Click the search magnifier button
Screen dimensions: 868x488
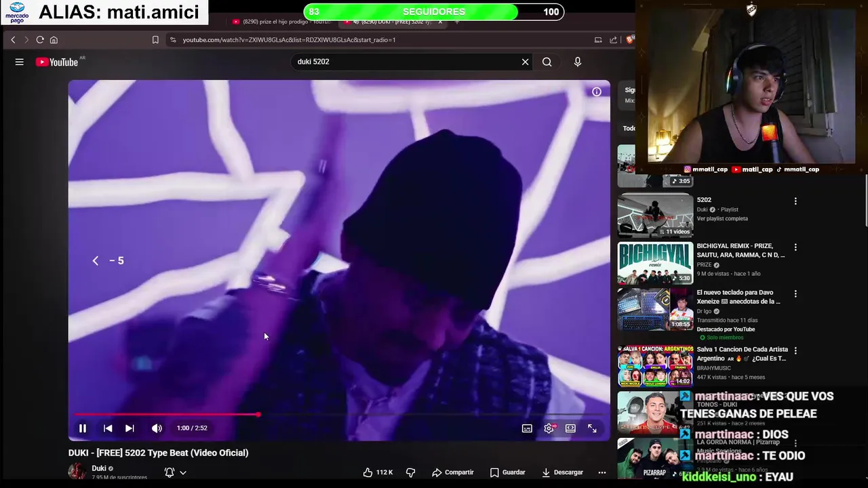[547, 62]
